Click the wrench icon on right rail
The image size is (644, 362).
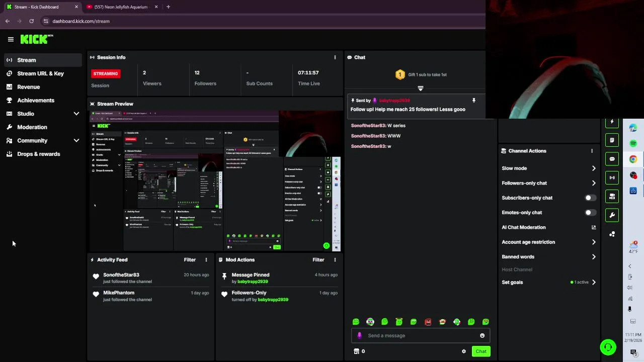tap(612, 215)
